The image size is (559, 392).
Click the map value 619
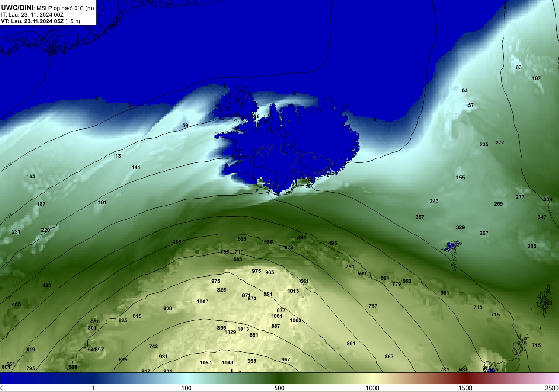click(31, 350)
